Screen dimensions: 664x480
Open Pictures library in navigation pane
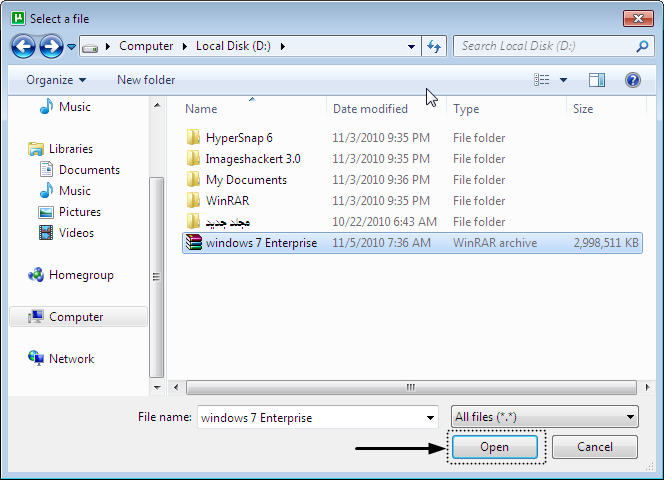[x=80, y=212]
